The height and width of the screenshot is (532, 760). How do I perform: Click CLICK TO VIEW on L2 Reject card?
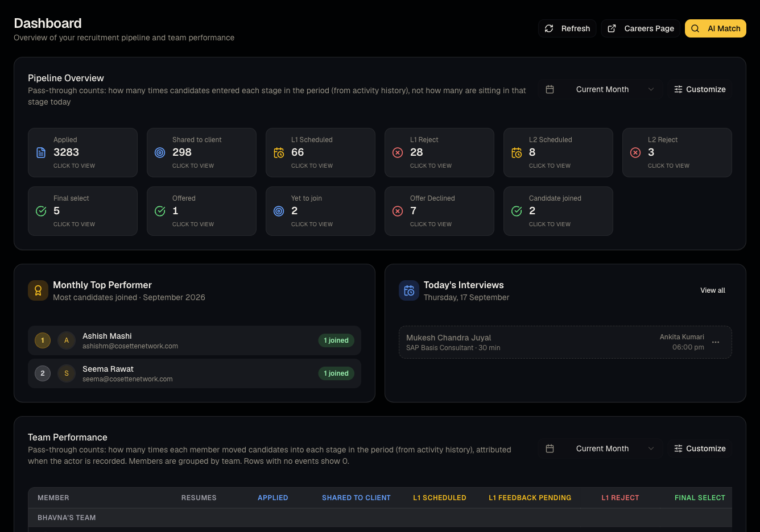tap(668, 166)
